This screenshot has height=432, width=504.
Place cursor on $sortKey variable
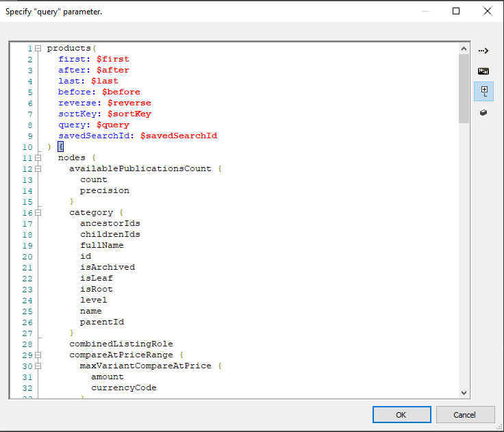tap(129, 114)
